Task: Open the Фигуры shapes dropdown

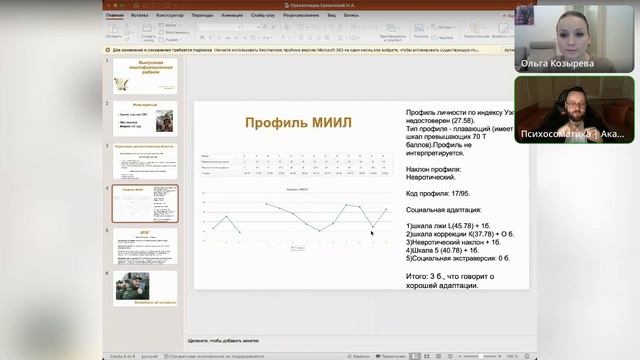Action: [x=442, y=27]
